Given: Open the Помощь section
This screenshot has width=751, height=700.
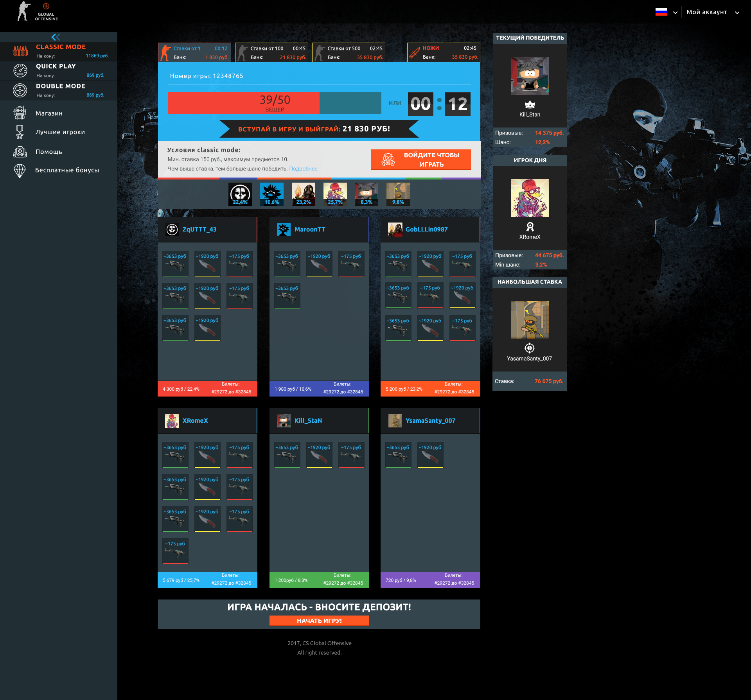Looking at the screenshot, I should click(49, 152).
